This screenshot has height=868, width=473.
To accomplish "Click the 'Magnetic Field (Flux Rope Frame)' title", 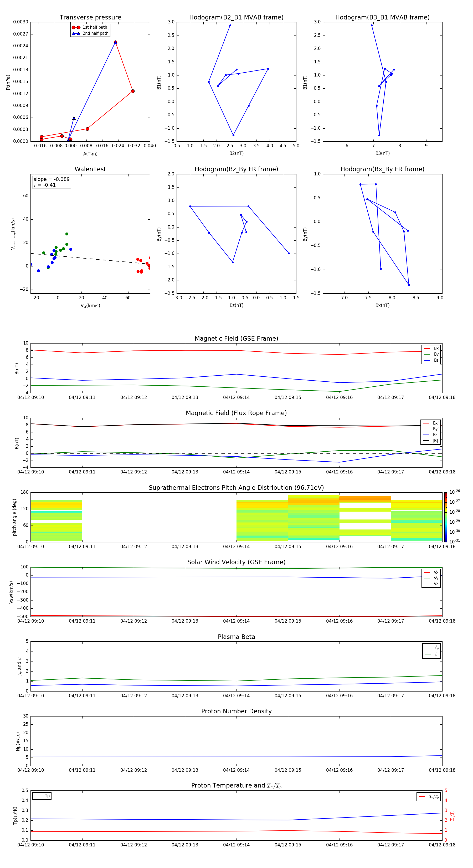I will (x=236, y=413).
